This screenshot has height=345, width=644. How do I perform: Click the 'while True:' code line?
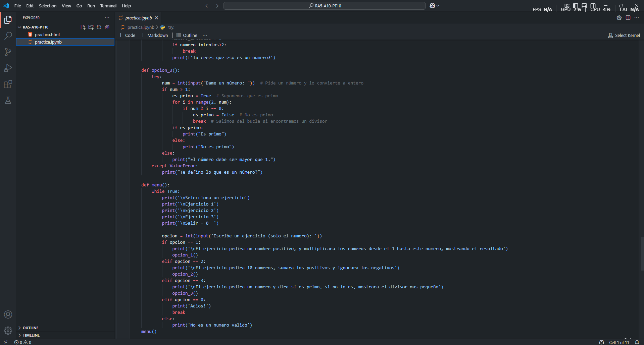tap(165, 191)
